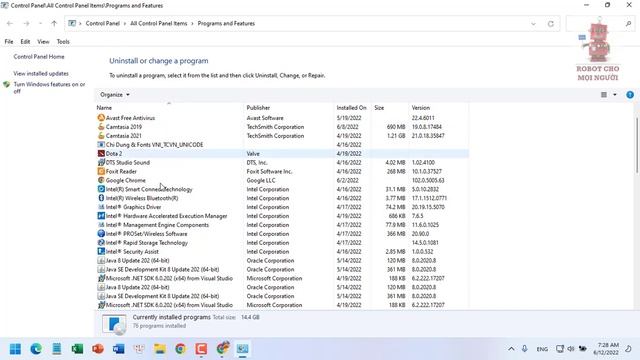
Task: Expand address bar history dropdown
Action: pyautogui.click(x=533, y=24)
